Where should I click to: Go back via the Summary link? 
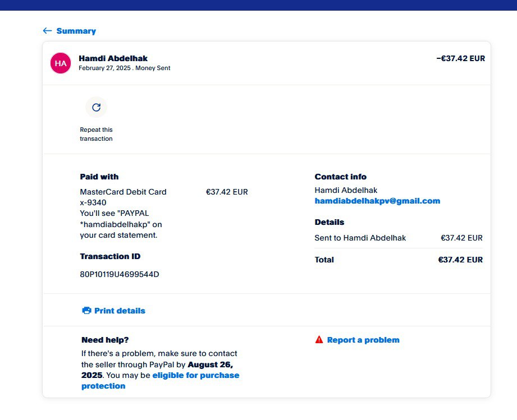coord(76,31)
